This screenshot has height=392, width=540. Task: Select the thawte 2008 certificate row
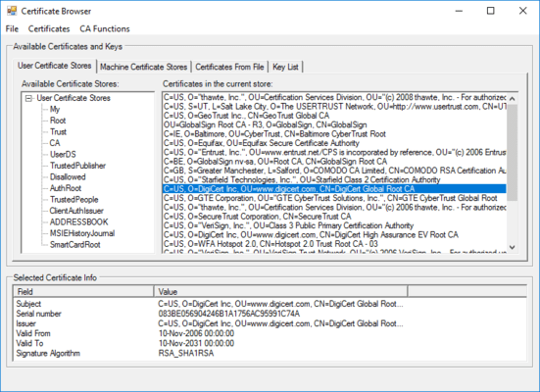334,97
